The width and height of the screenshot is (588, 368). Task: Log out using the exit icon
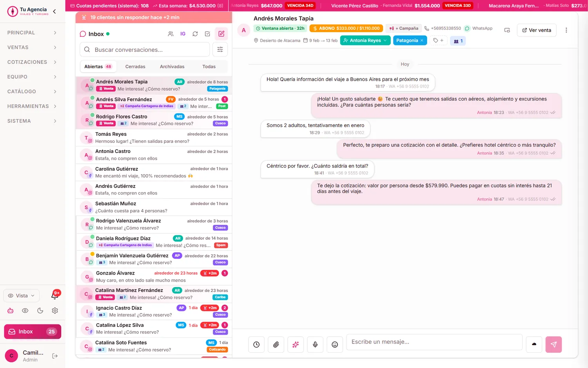[x=55, y=356]
